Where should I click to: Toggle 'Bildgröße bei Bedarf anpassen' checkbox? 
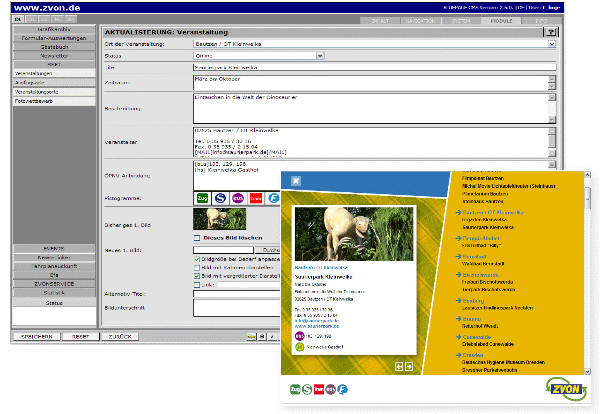pos(197,259)
